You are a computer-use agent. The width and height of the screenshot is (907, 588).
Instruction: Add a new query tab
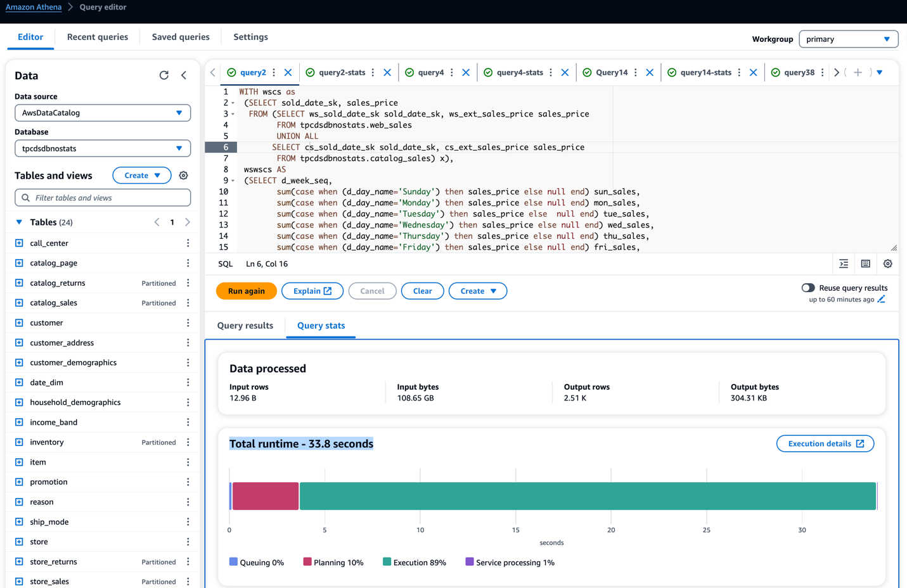point(858,72)
